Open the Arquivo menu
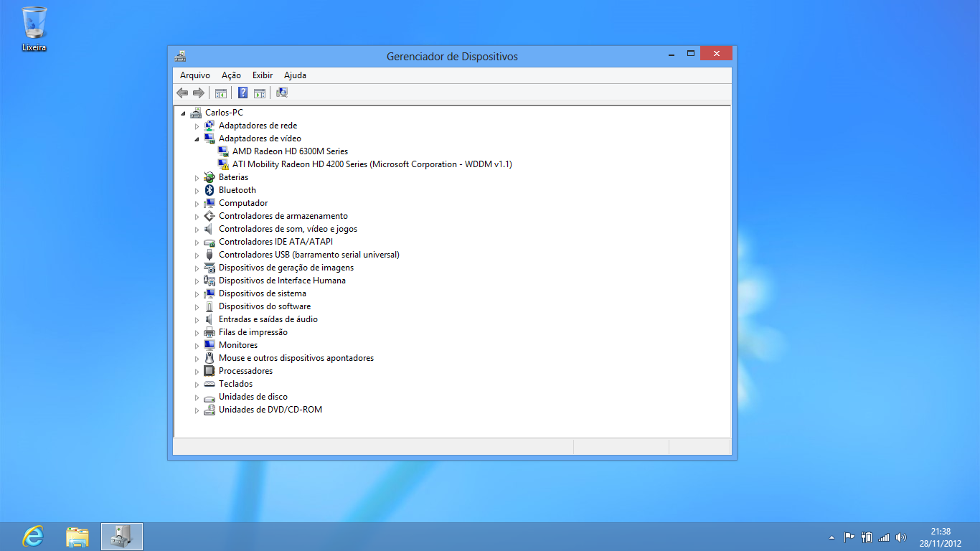This screenshot has height=551, width=980. coord(195,75)
